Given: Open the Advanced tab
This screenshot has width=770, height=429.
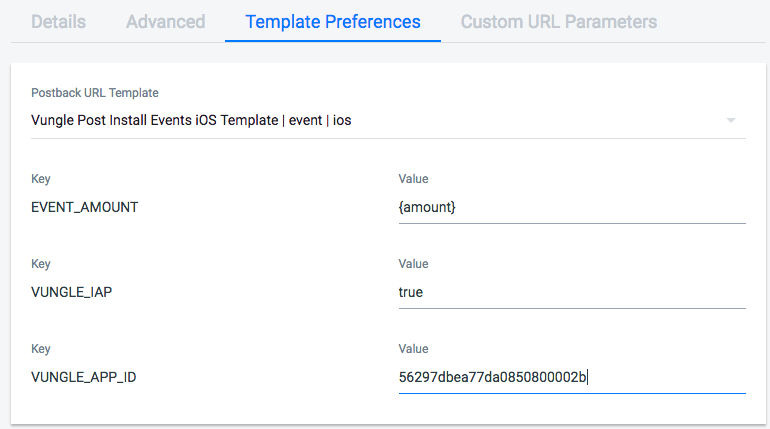Looking at the screenshot, I should [x=165, y=22].
